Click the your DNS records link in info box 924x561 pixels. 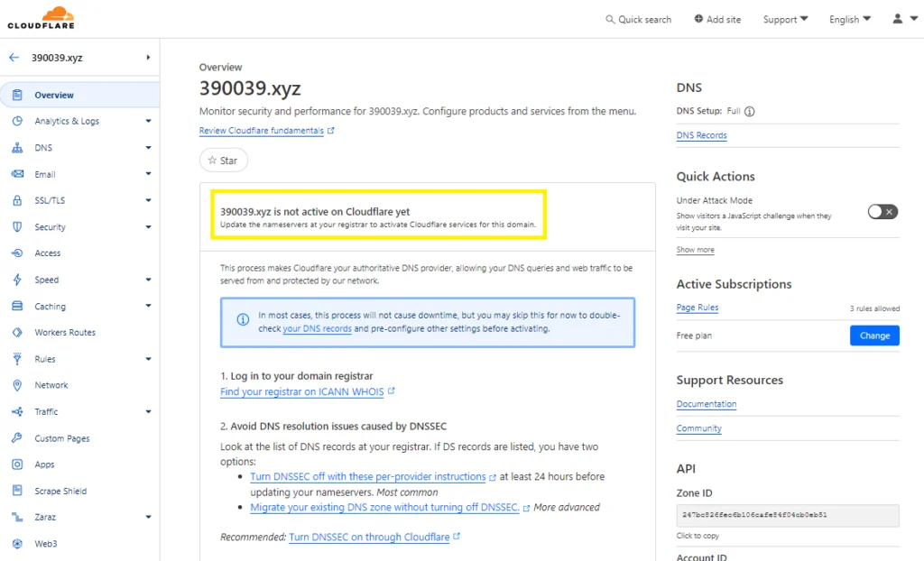pyautogui.click(x=317, y=329)
